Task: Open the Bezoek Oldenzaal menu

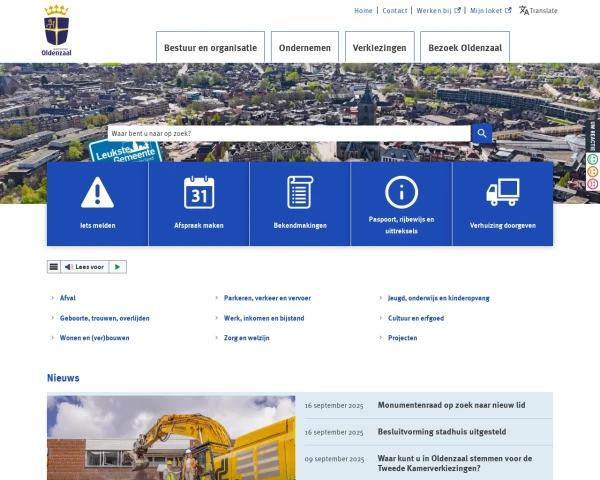Action: (x=465, y=47)
